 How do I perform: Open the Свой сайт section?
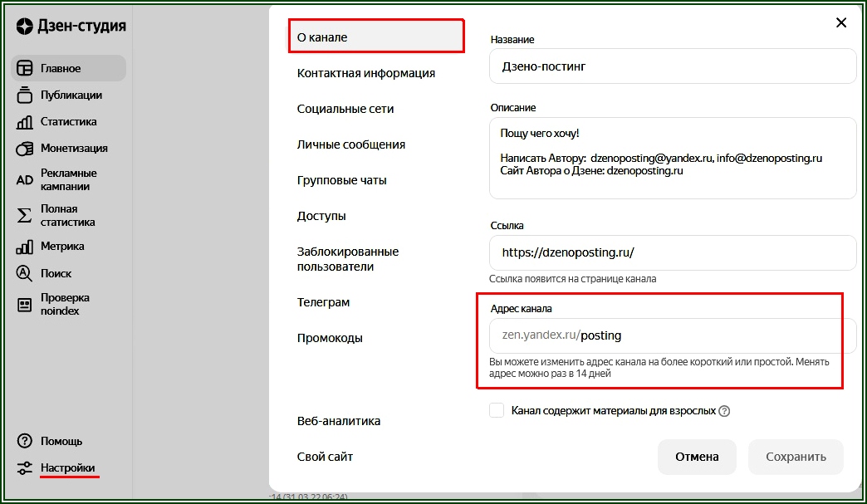pos(326,457)
